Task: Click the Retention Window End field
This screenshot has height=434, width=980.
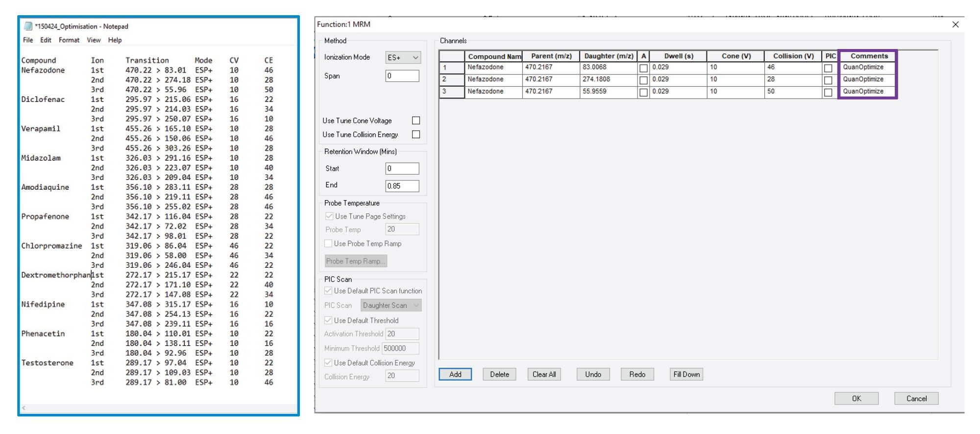Action: (402, 186)
